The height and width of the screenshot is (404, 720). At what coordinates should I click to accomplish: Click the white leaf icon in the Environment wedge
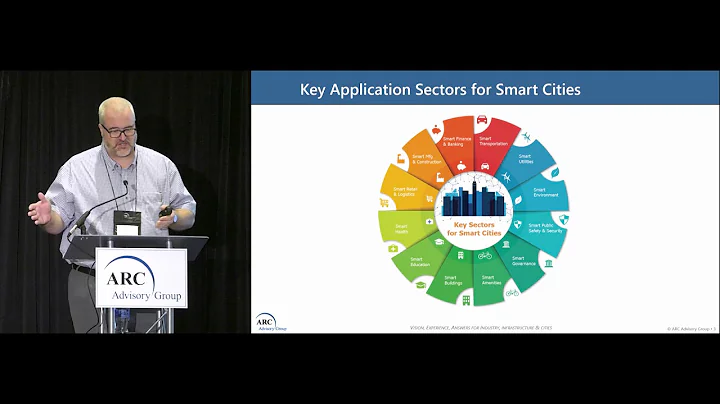[x=518, y=201]
